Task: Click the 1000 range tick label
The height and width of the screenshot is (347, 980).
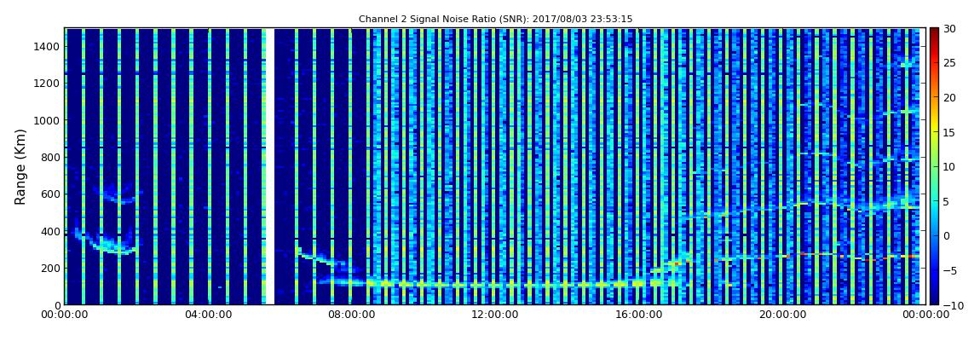Action: point(48,120)
